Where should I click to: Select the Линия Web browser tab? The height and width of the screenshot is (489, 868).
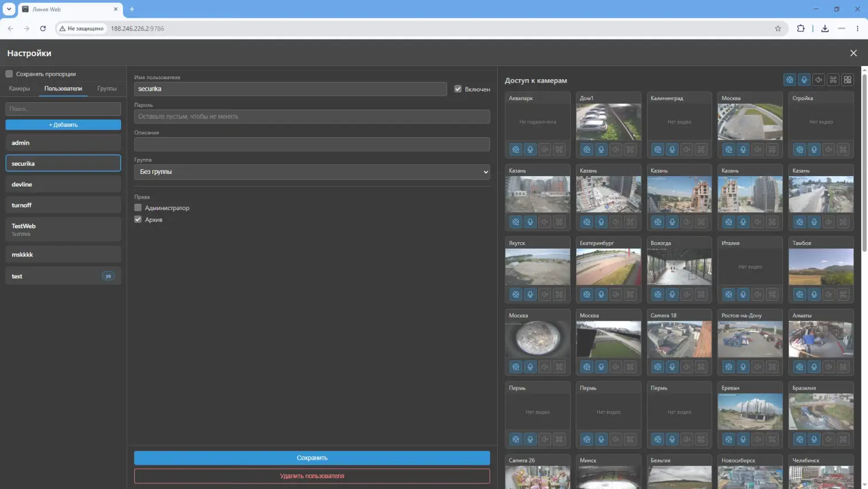click(x=70, y=9)
